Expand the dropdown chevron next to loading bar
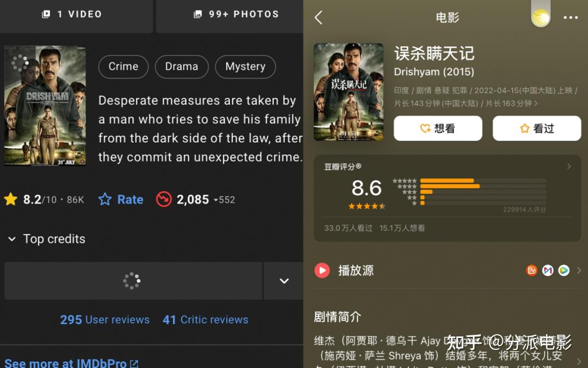The width and height of the screenshot is (588, 368). [284, 281]
